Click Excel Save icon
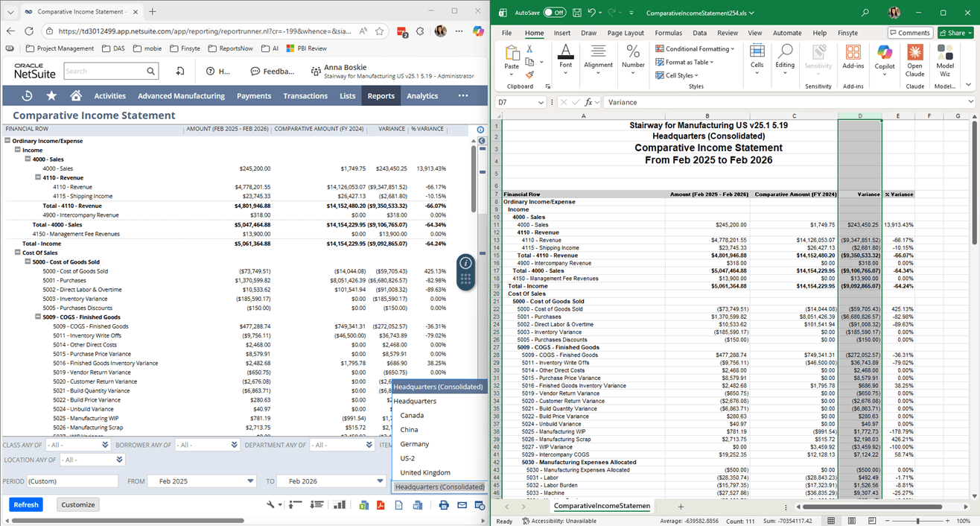This screenshot has height=526, width=980. (576, 13)
